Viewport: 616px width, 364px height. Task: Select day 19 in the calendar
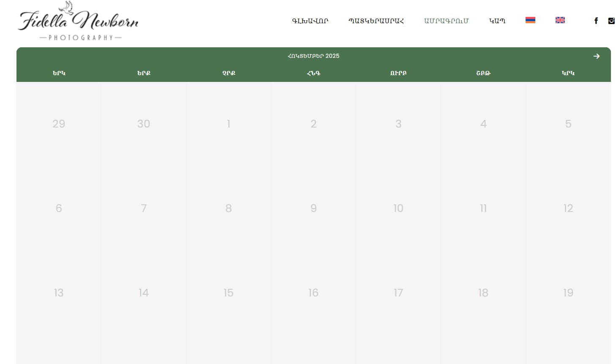pos(568,293)
